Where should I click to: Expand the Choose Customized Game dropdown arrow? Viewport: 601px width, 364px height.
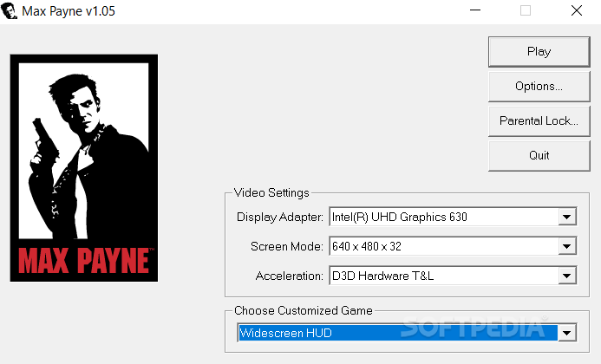pyautogui.click(x=567, y=333)
